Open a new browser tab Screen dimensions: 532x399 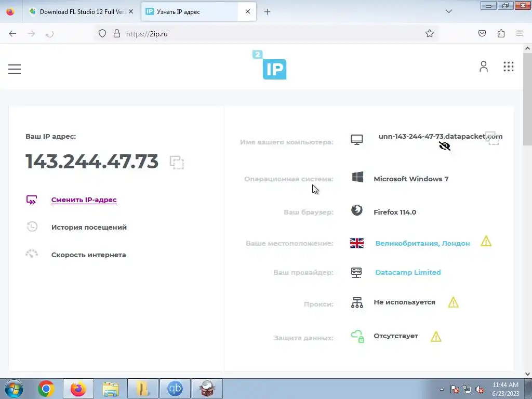(268, 12)
